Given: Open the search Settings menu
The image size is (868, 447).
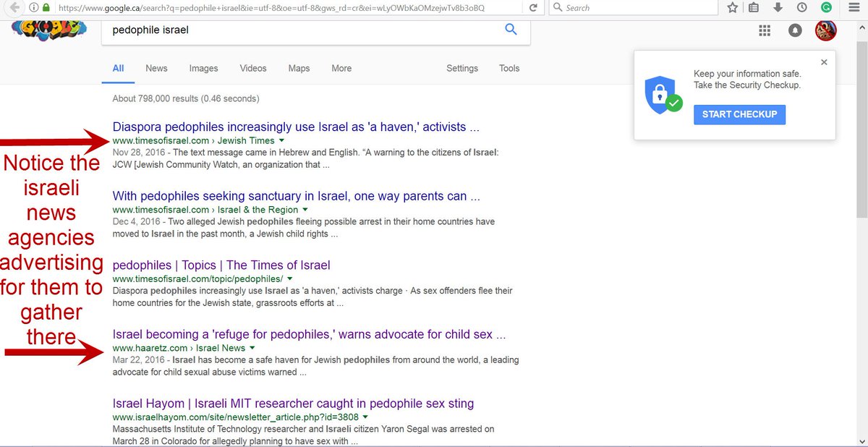Looking at the screenshot, I should 462,68.
